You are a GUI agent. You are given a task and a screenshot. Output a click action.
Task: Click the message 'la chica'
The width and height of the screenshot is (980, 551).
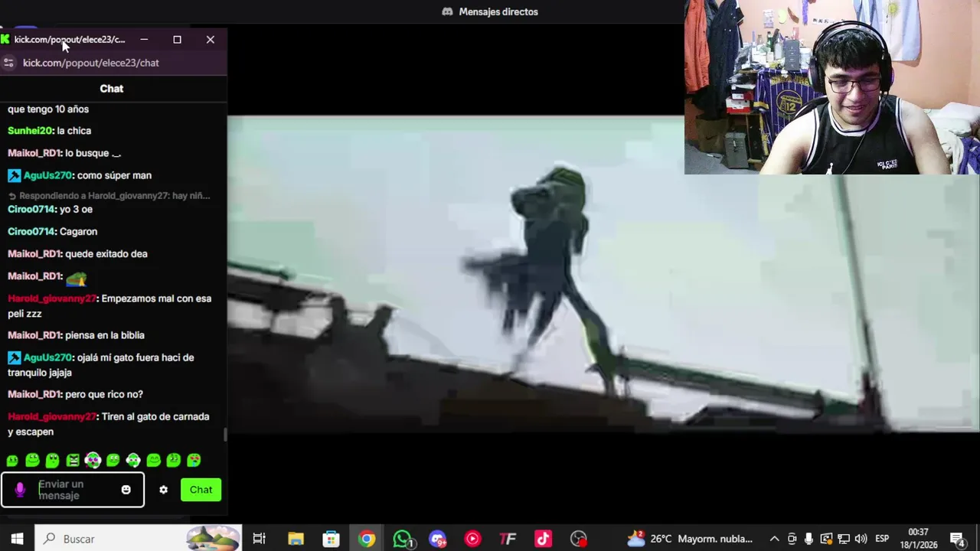74,131
